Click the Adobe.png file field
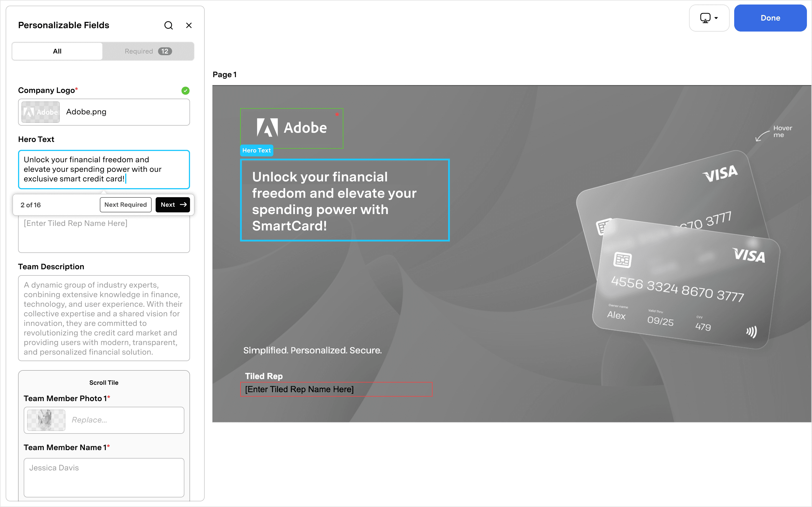Image resolution: width=812 pixels, height=507 pixels. tap(124, 112)
